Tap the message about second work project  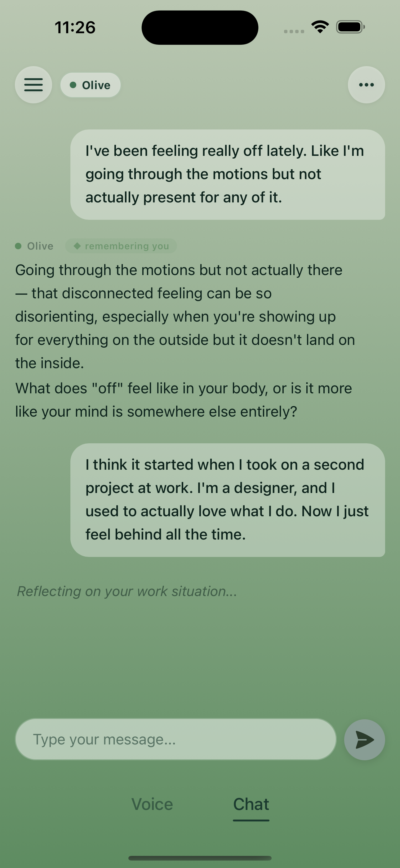(x=227, y=500)
